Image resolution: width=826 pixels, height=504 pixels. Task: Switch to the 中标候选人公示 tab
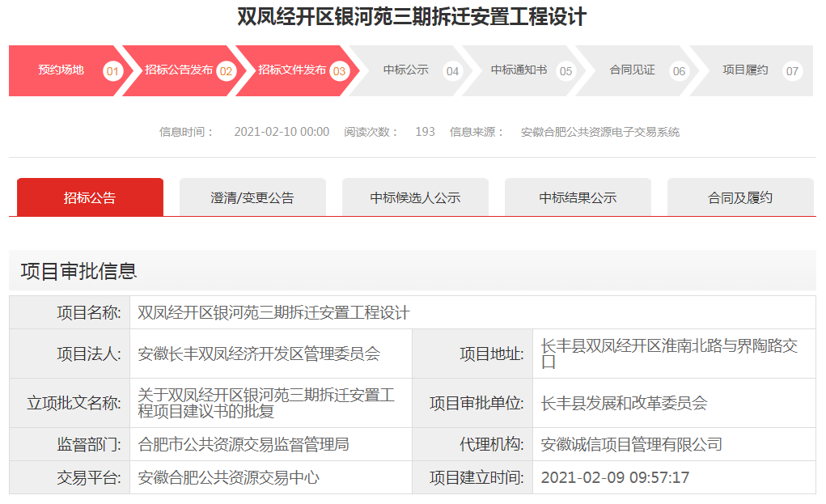[x=415, y=197]
